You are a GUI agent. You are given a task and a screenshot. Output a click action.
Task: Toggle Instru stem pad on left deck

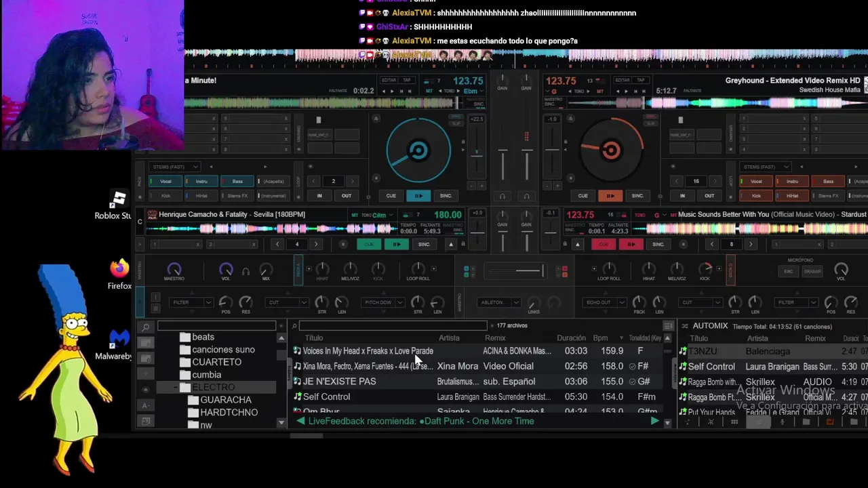201,182
